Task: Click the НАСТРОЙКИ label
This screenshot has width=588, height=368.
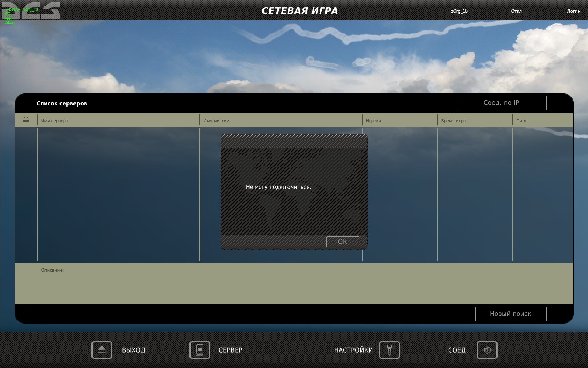Action: tap(353, 350)
